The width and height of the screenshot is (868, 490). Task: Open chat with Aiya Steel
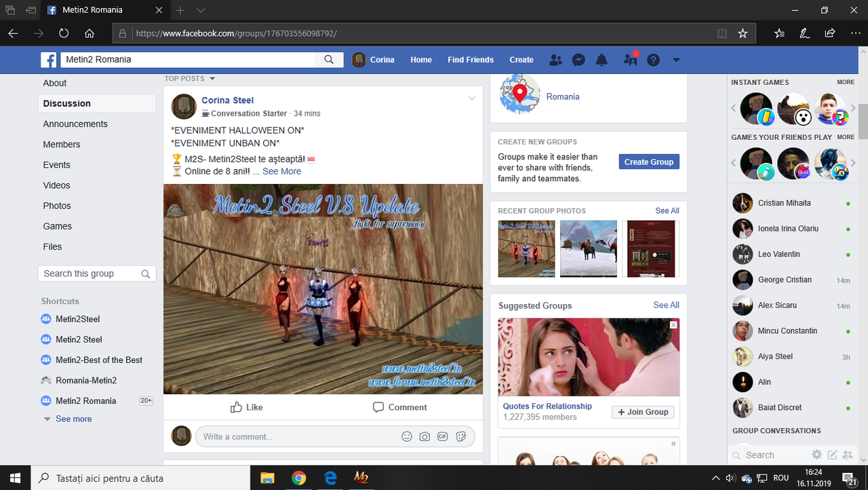coord(791,356)
